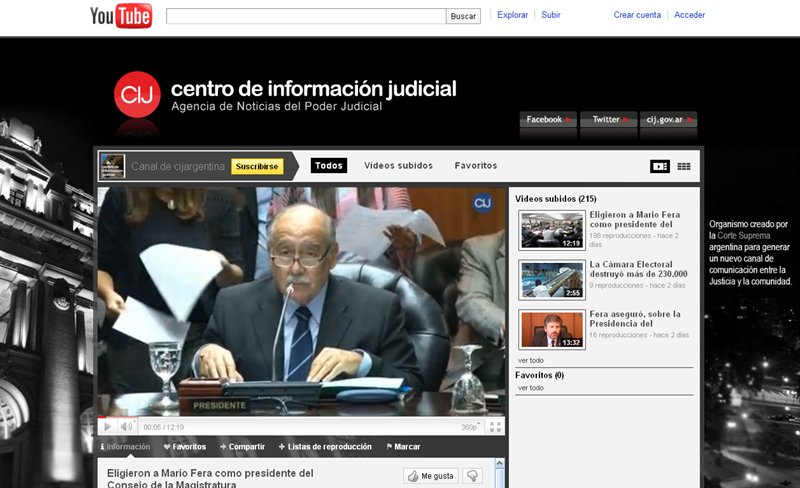
Task: Open title 'Fera aseguró, sobre la Presidencia del'
Action: [635, 319]
